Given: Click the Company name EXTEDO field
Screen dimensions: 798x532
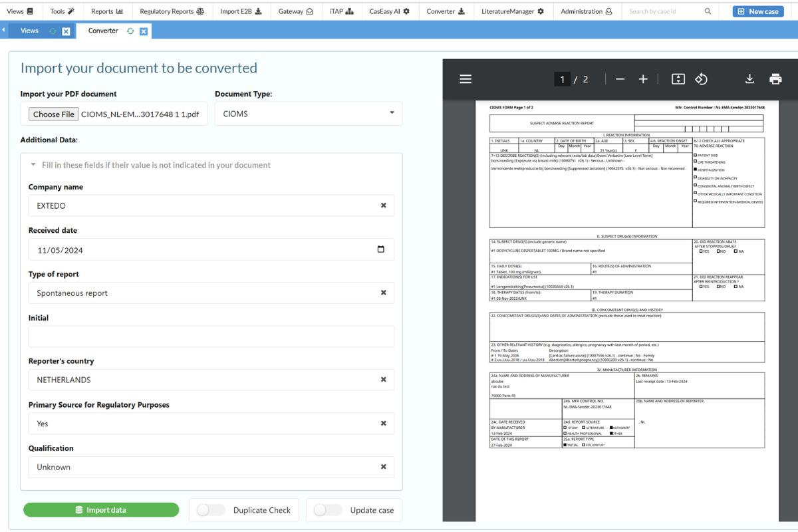Looking at the screenshot, I should pos(211,205).
